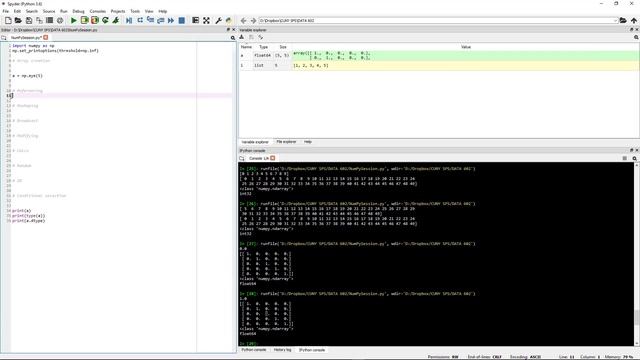Viewport: 640px width, 360px height.
Task: Select the IPython console bottom tab
Action: pyautogui.click(x=312, y=350)
